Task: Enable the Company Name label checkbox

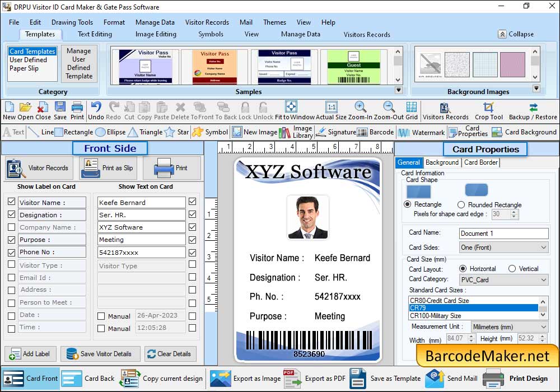Action: point(11,227)
